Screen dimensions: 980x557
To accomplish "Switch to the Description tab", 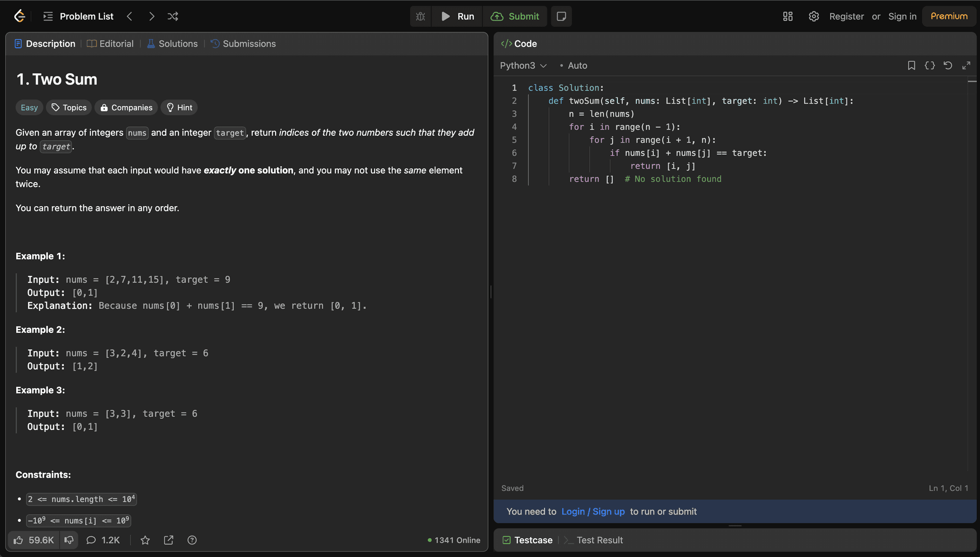I will [x=45, y=44].
